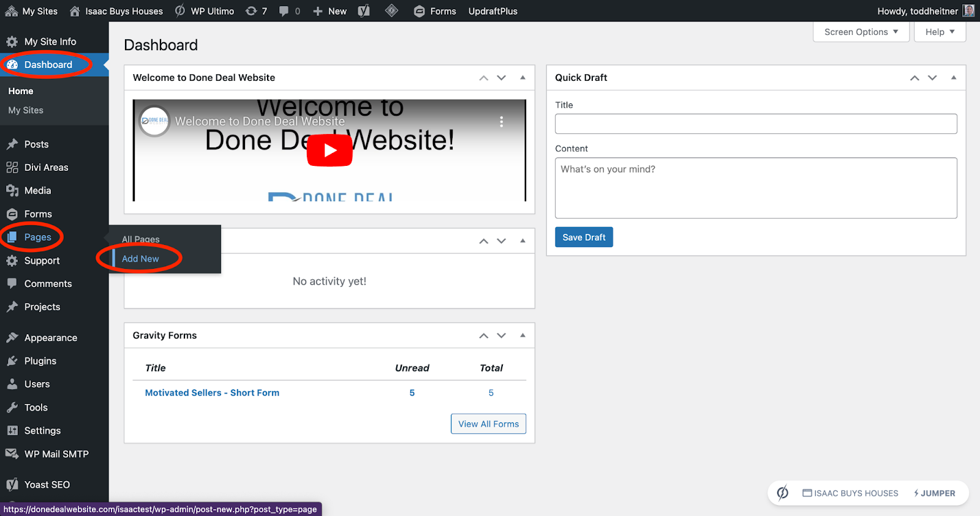
Task: Move Welcome widget down
Action: coord(502,78)
